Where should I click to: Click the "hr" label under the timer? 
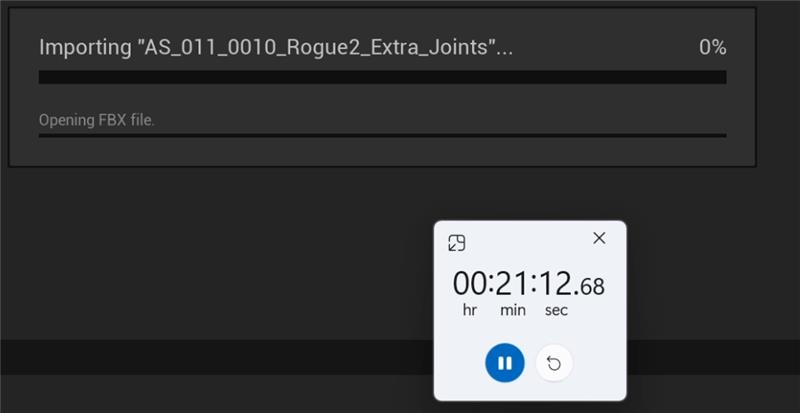click(x=470, y=311)
